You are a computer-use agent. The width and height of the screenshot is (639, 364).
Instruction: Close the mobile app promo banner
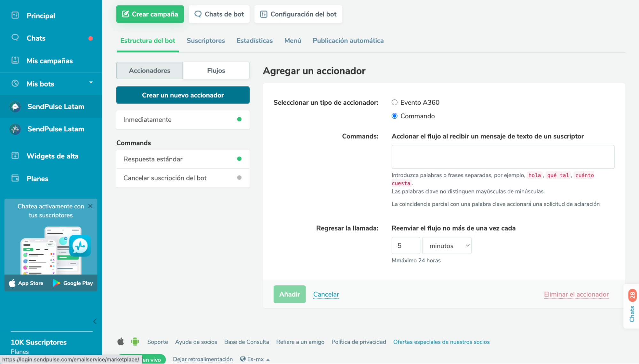click(90, 206)
